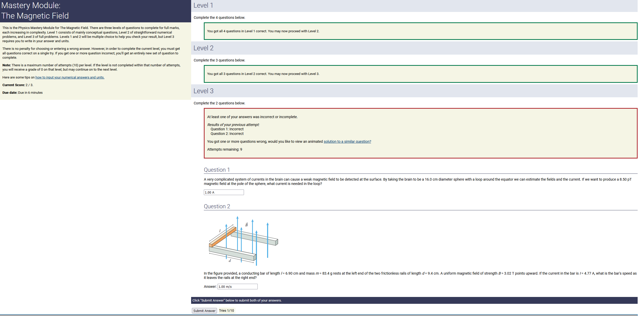Click the Due date text in sidebar

(x=22, y=93)
